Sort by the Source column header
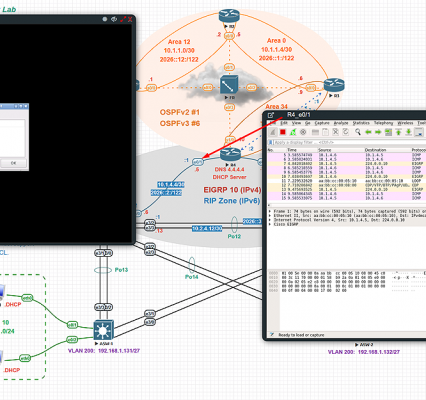This screenshot has height=400, width=426. coord(325,150)
